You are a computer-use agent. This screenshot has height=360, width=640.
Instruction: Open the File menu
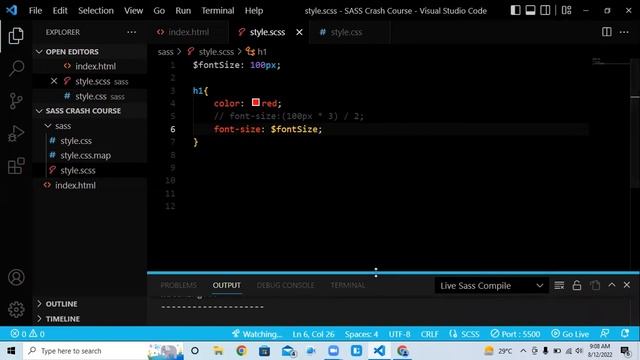coord(36,11)
